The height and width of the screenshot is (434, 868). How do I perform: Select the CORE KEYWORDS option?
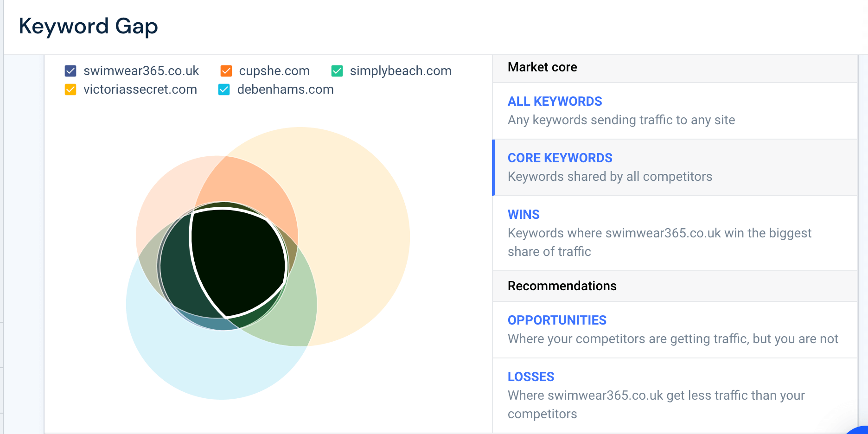675,167
